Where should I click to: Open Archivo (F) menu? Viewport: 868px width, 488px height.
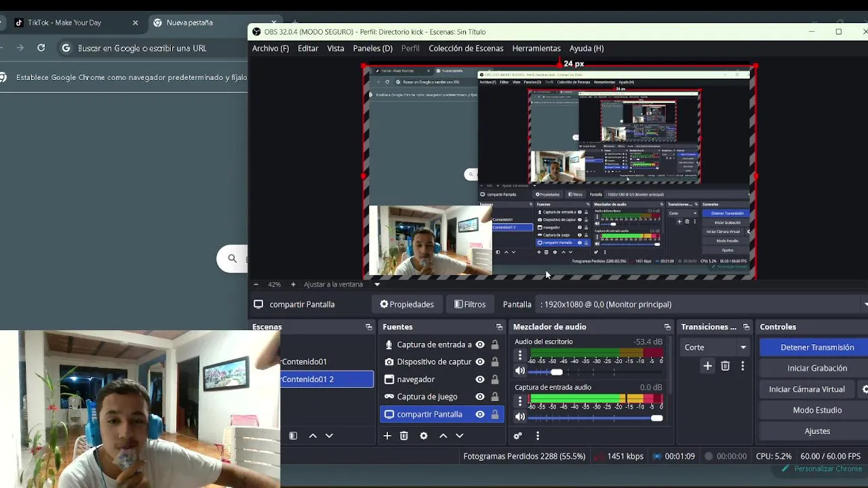coord(271,48)
